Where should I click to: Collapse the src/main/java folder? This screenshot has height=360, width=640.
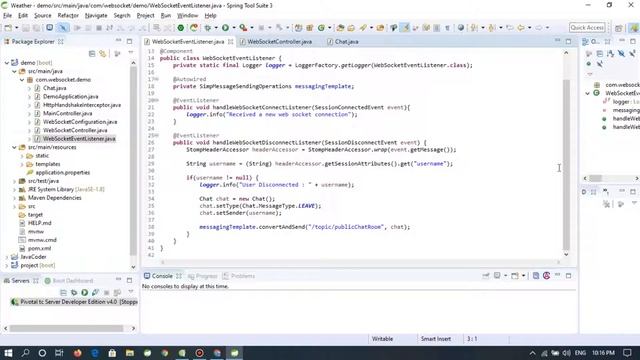pos(14,71)
